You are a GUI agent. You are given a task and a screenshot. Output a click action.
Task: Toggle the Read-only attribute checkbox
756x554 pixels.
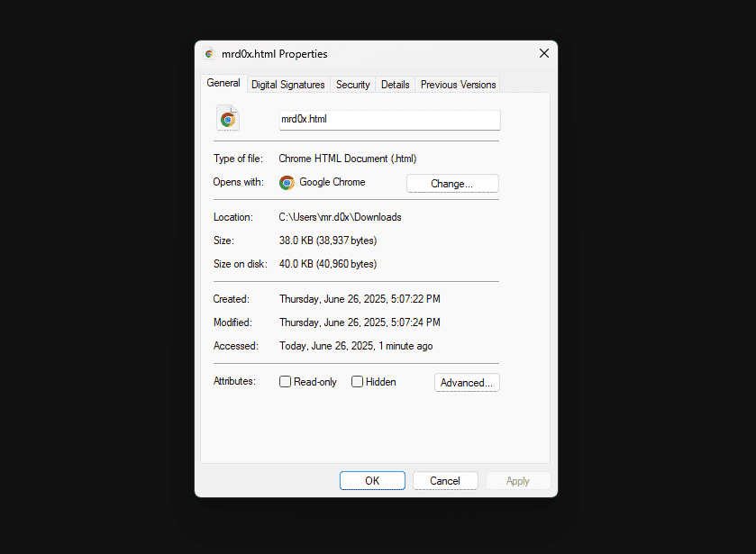tap(285, 382)
